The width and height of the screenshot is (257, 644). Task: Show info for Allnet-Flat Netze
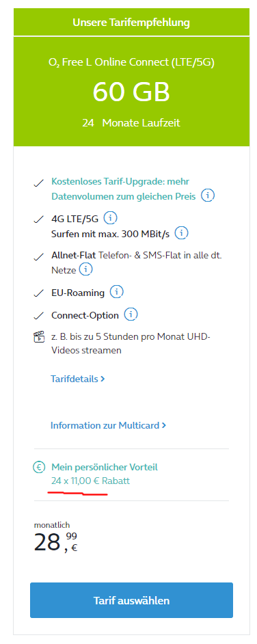click(x=86, y=270)
